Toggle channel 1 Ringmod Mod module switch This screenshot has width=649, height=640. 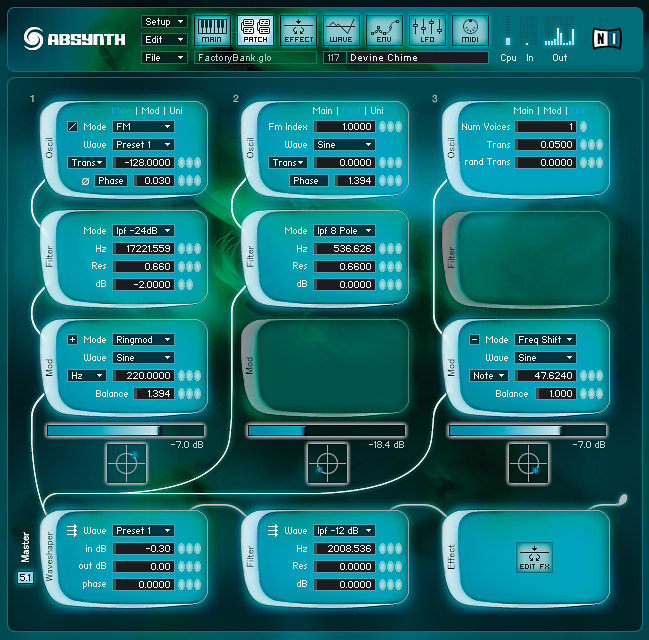tap(72, 340)
